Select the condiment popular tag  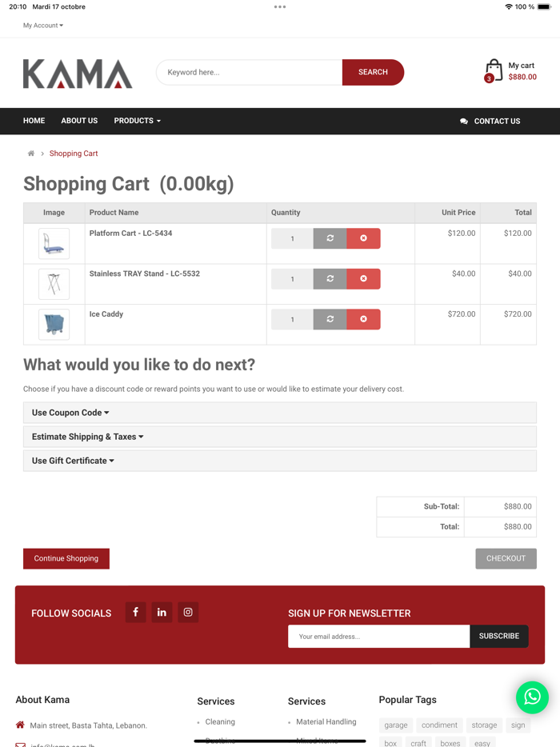tap(439, 725)
